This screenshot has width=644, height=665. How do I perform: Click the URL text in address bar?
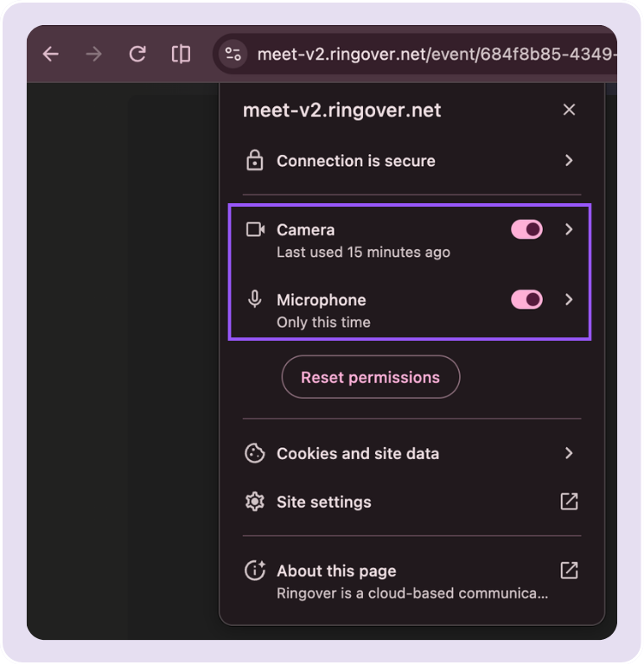tap(437, 54)
